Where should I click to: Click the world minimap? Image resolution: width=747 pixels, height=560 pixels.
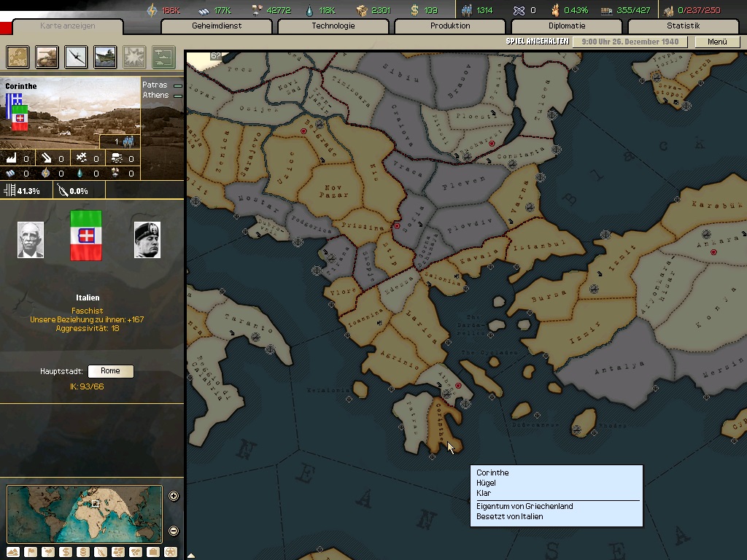(x=84, y=514)
